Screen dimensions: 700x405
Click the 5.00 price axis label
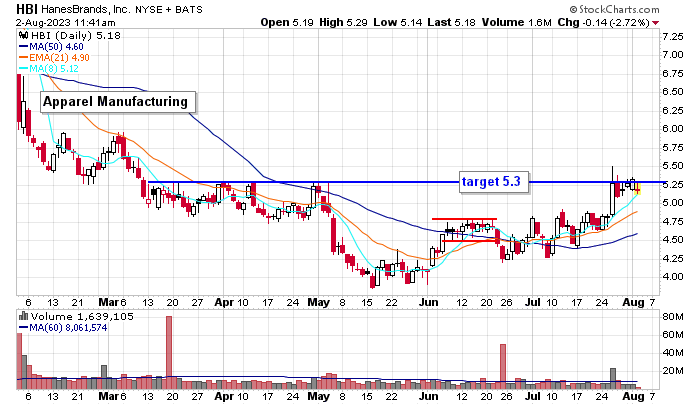coord(673,203)
